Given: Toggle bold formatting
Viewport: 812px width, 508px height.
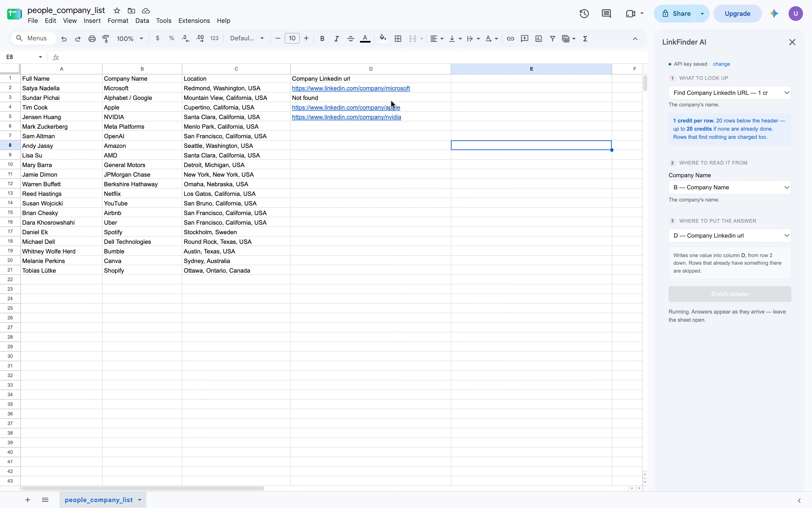Looking at the screenshot, I should coord(322,39).
